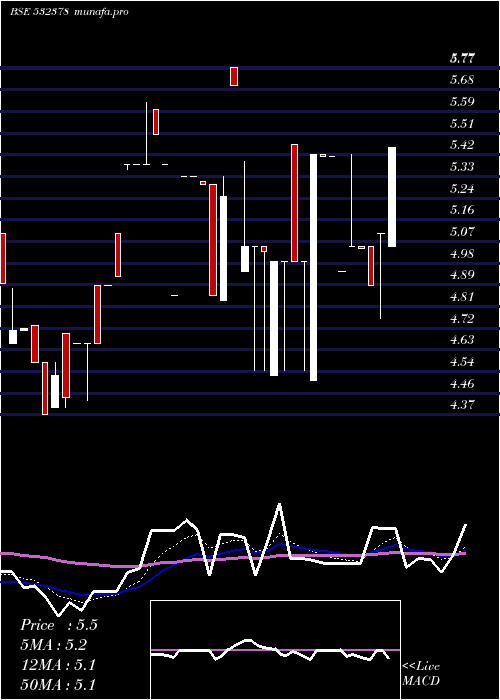Screen dimensions: 500x700
Task: Click the 4.72 price axis label
Action: click(462, 318)
